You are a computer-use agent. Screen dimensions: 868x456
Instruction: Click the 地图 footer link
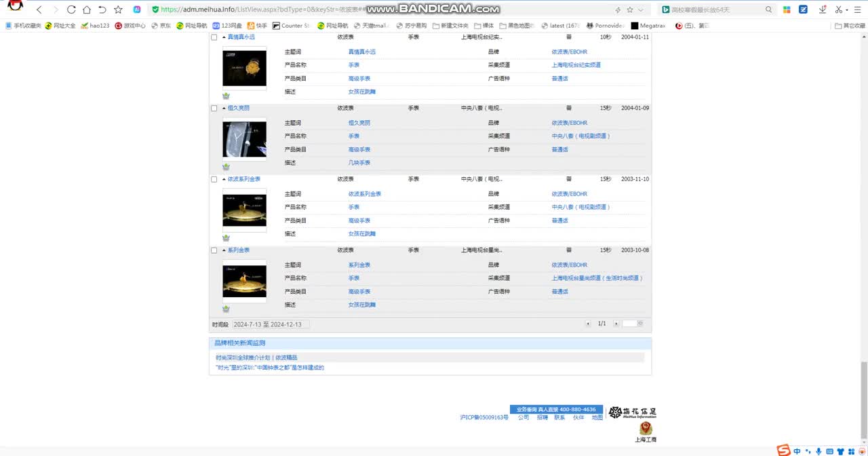(597, 418)
